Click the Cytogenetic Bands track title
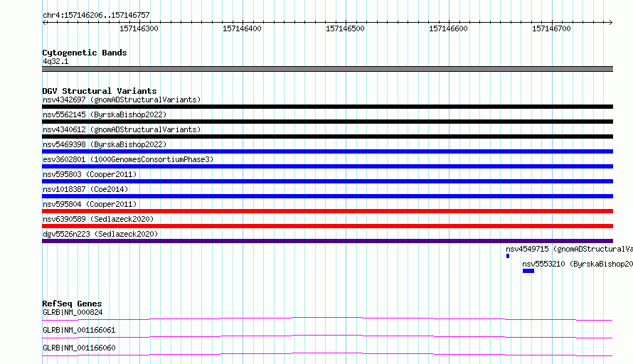633x364 pixels. 85,53
